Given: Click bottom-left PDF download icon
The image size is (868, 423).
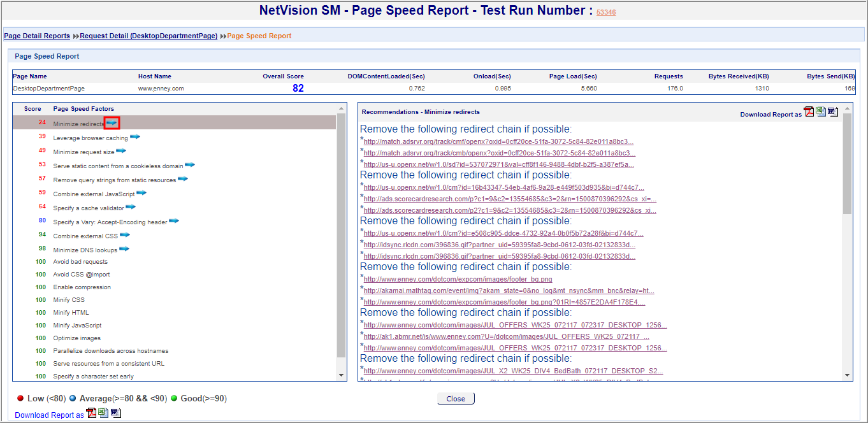Looking at the screenshot, I should tap(91, 413).
